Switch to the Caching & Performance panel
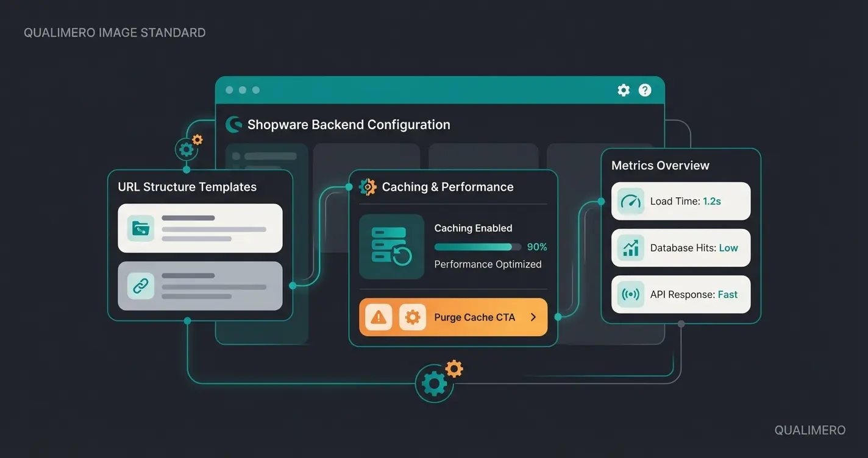The width and height of the screenshot is (868, 458). pos(448,186)
